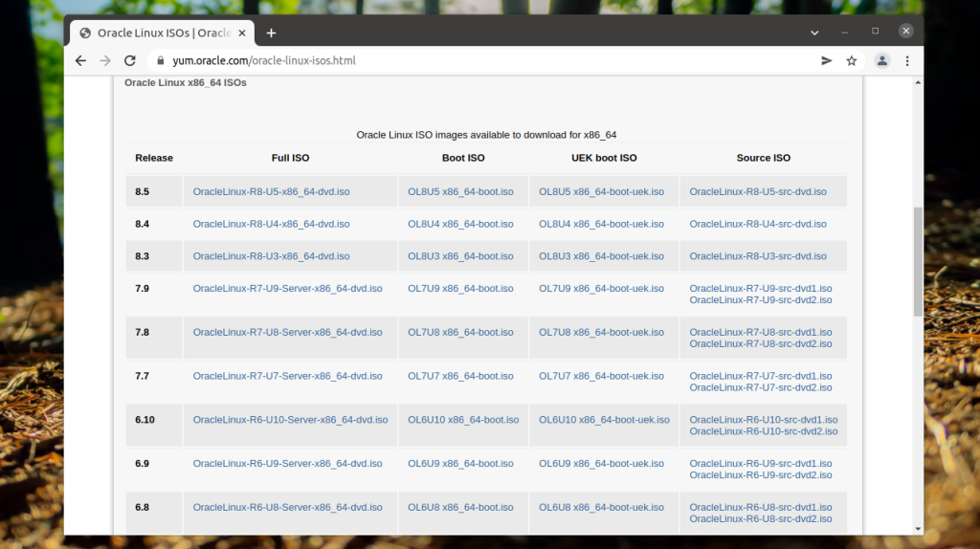Open the user profile icon
This screenshot has width=980, height=549.
click(881, 60)
